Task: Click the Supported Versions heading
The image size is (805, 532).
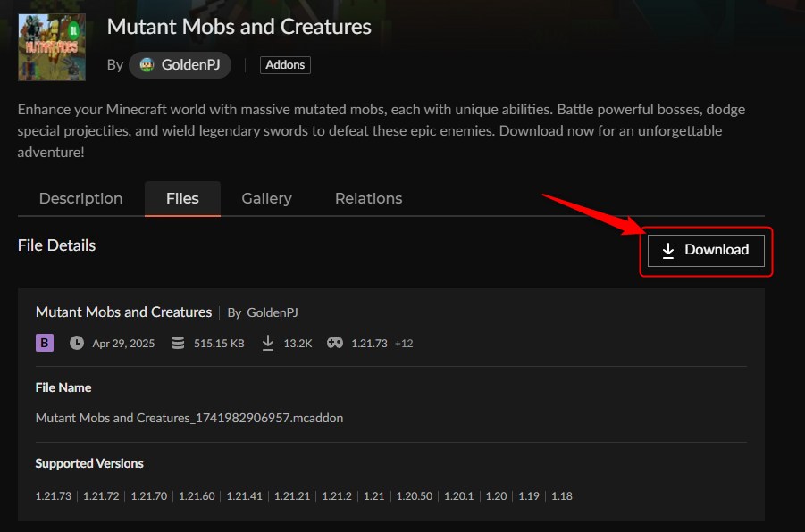Action: (89, 463)
